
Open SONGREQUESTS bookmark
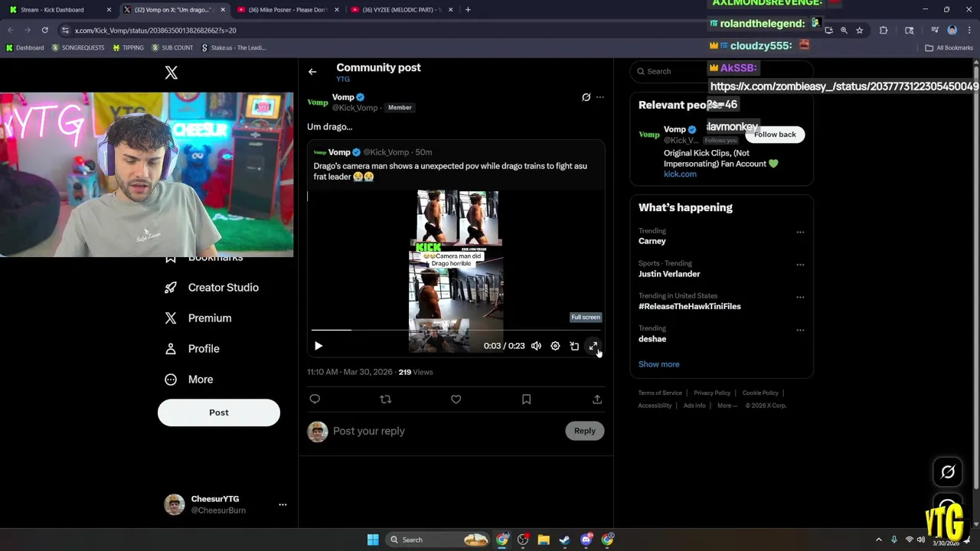pyautogui.click(x=78, y=47)
